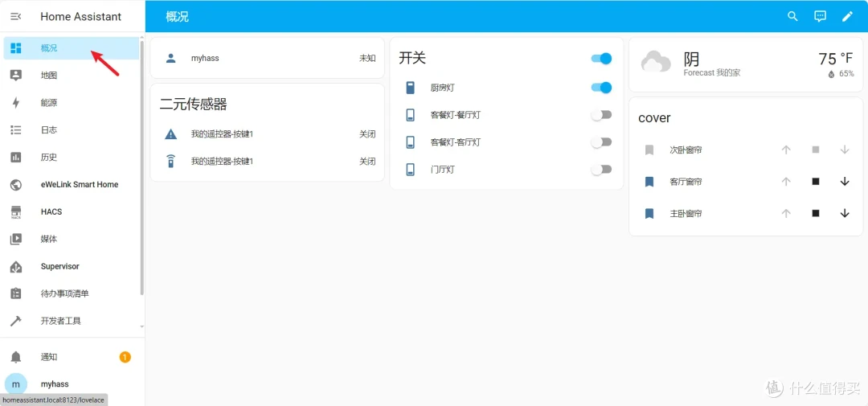The width and height of the screenshot is (868, 406).
Task: Click the remote control sensor icon
Action: coord(171,161)
